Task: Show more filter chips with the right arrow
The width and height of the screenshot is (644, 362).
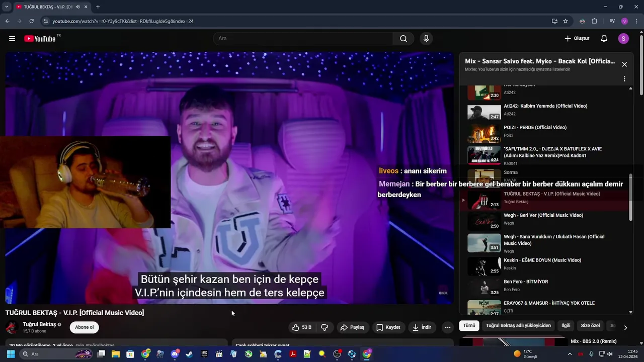Action: (625, 327)
